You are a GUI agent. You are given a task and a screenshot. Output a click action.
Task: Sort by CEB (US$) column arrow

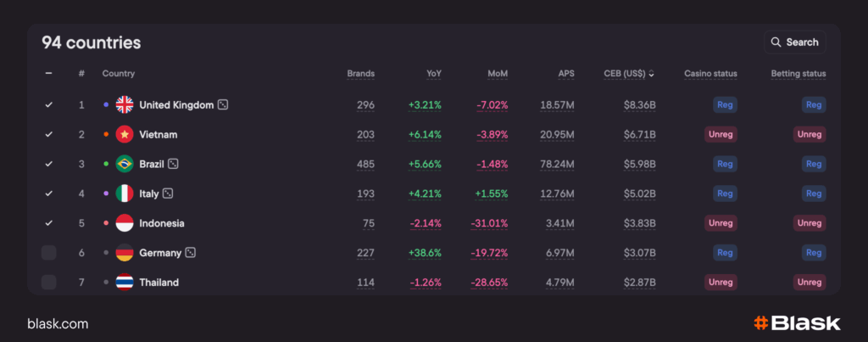651,74
